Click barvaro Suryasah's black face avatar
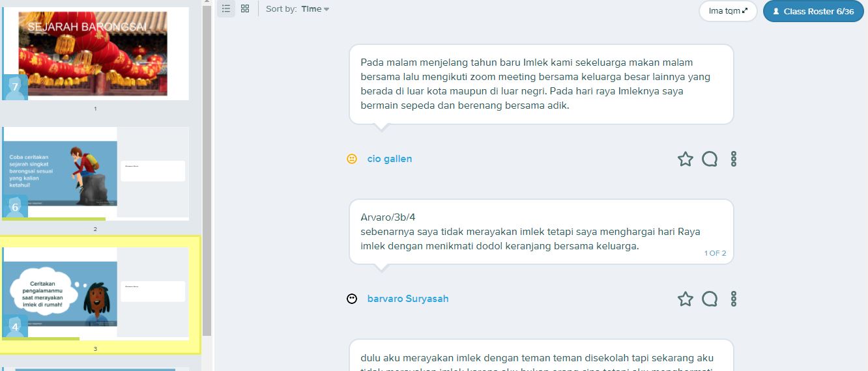This screenshot has height=371, width=868. (x=352, y=299)
